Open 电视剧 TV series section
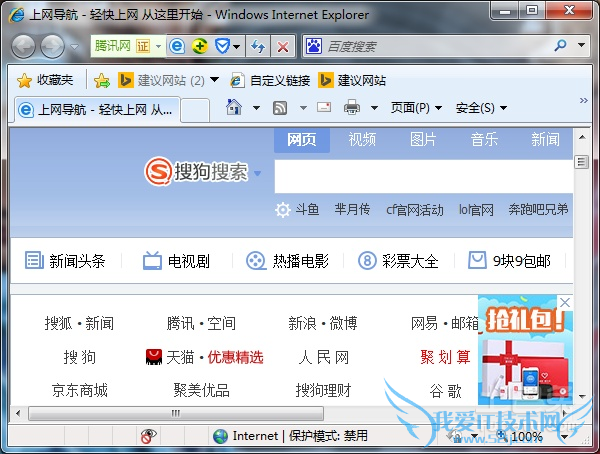This screenshot has height=454, width=600. 176,261
